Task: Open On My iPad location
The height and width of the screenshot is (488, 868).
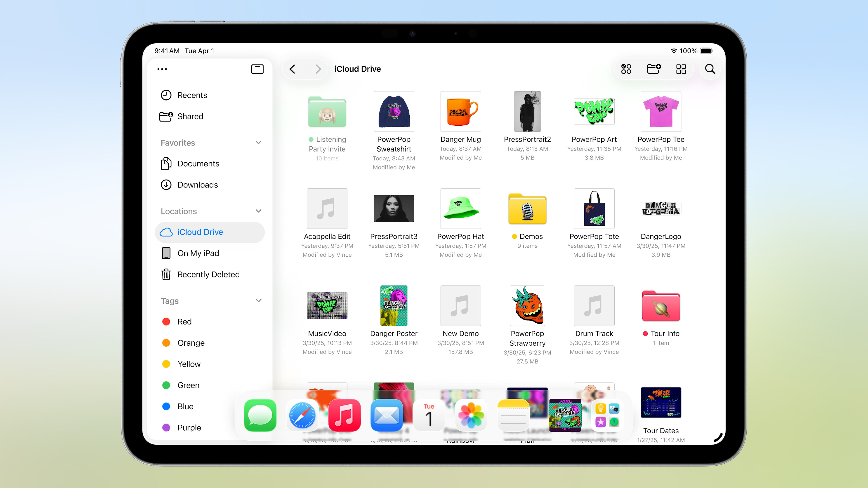Action: point(198,253)
